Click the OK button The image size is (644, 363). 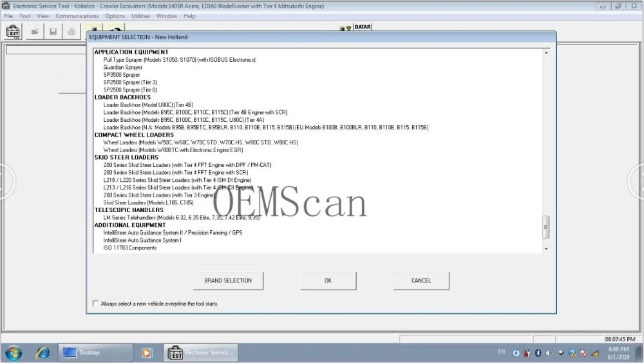[x=328, y=280]
